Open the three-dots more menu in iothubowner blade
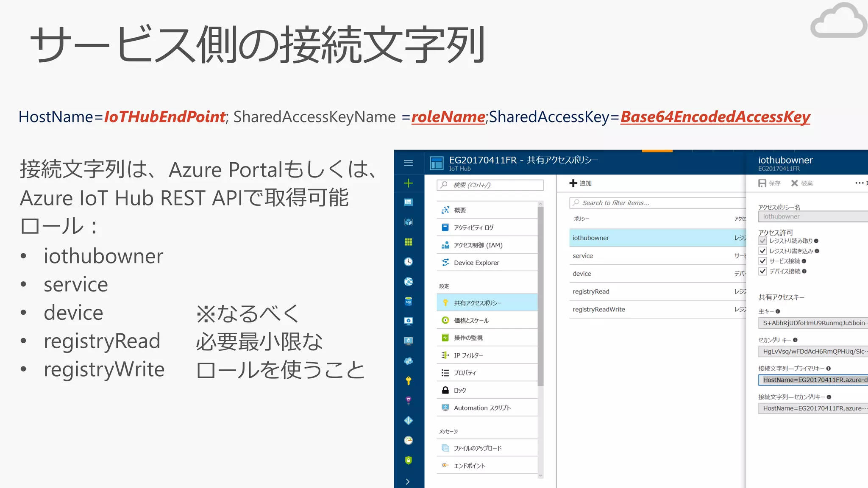 (859, 183)
